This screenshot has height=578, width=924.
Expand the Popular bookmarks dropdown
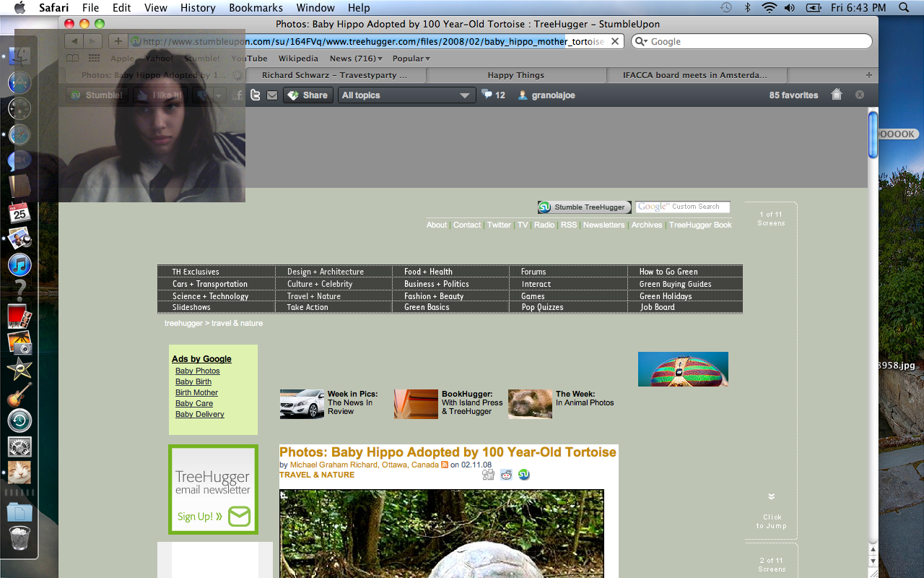pyautogui.click(x=411, y=59)
